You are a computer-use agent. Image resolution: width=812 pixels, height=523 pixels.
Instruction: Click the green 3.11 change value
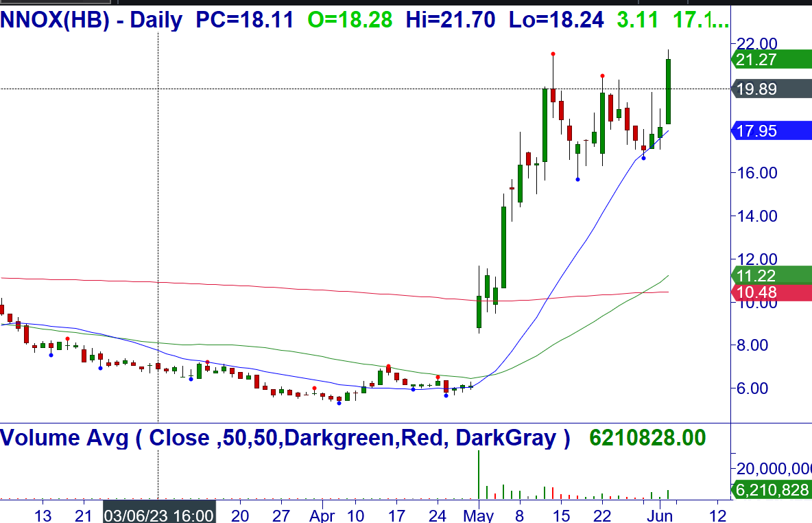pos(638,20)
